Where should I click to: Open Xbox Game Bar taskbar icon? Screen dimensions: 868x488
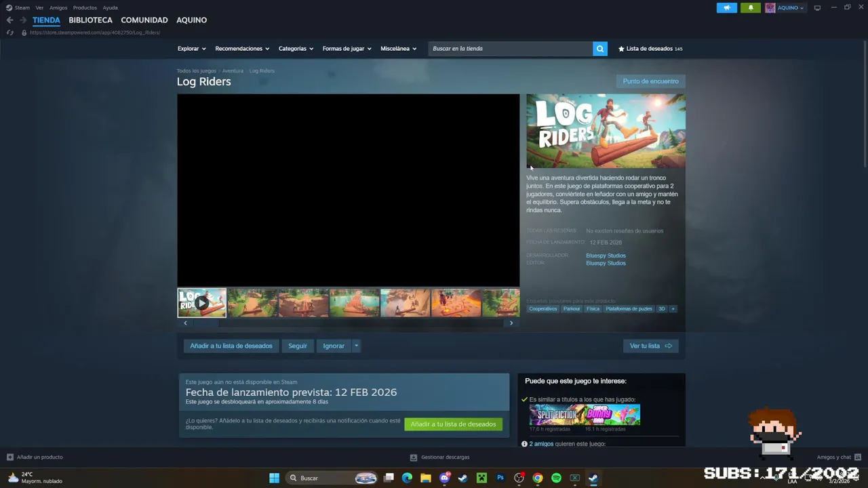(575, 478)
